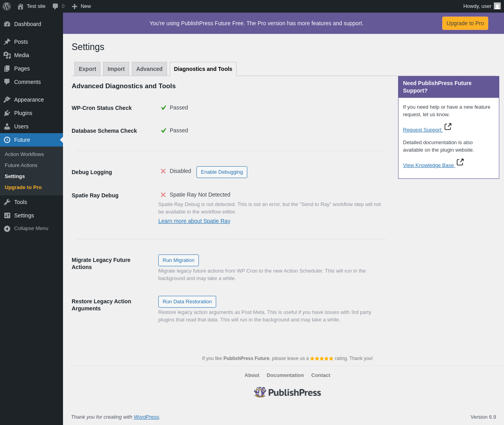This screenshot has width=504, height=425.
Task: Select the Diagnostics and Tools tab
Action: tap(203, 69)
